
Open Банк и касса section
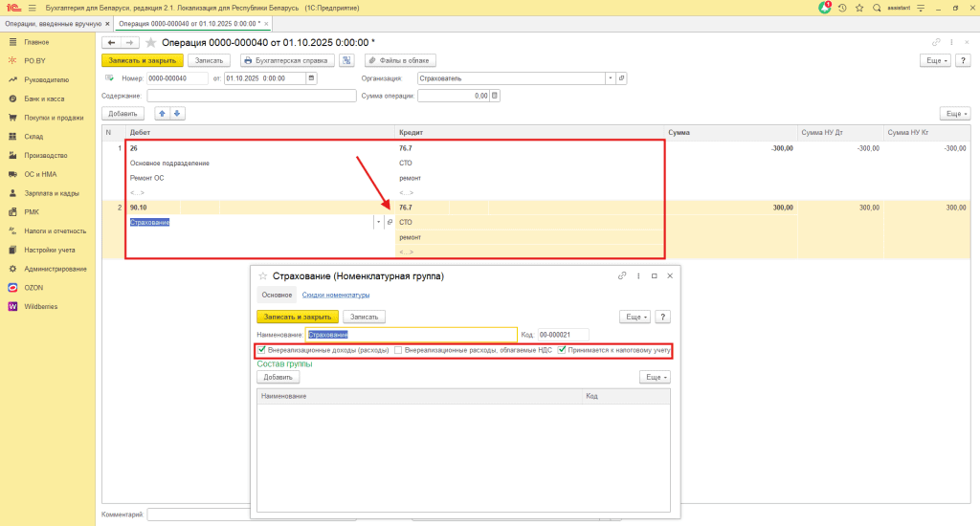44,99
